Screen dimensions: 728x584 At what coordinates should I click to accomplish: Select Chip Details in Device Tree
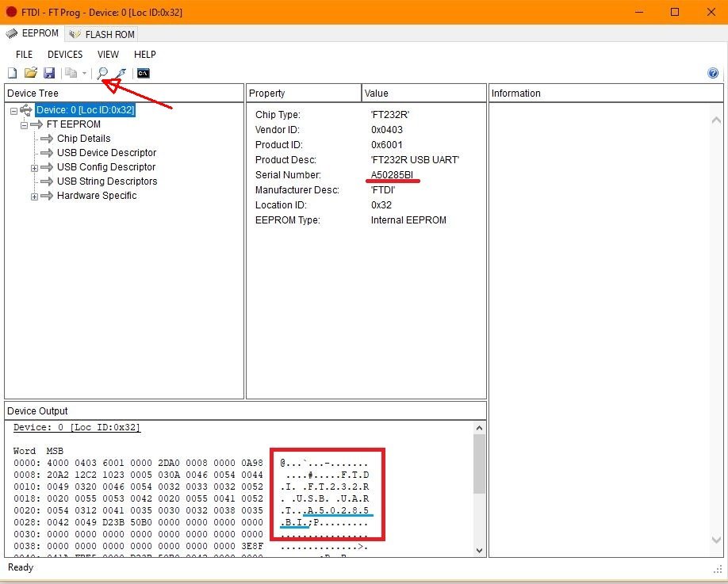point(83,139)
